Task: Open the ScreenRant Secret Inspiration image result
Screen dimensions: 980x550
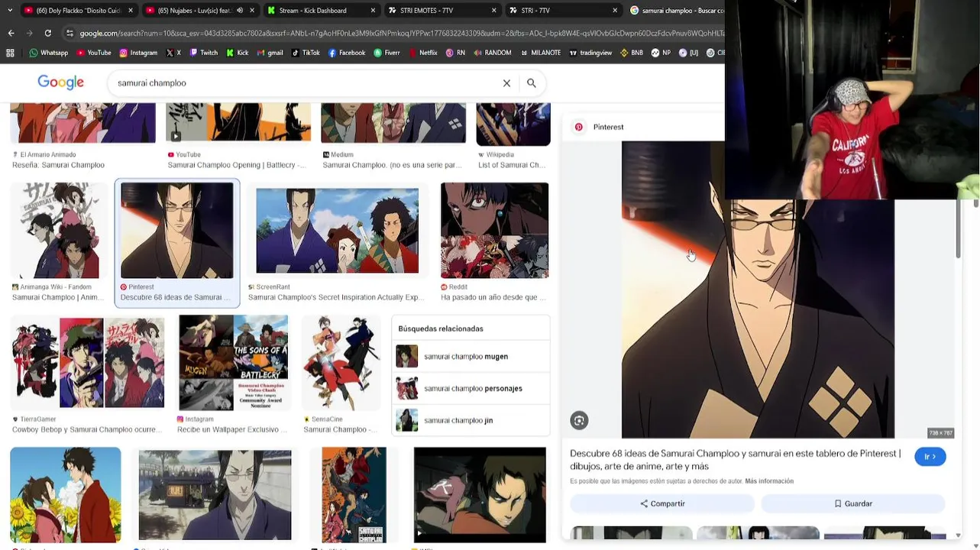Action: pos(337,231)
